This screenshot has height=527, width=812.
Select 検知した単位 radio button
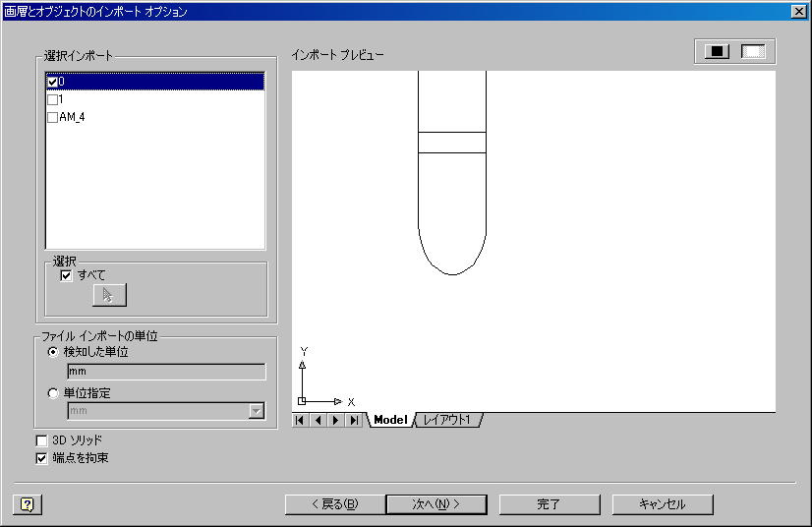tap(53, 352)
